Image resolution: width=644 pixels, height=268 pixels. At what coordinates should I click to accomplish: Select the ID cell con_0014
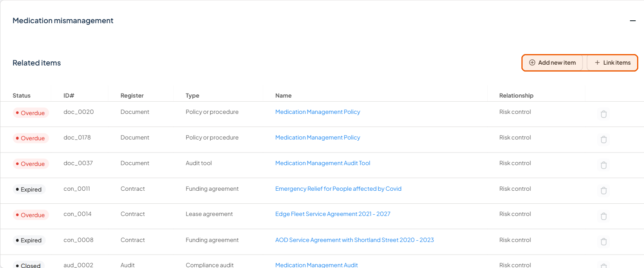click(x=77, y=214)
